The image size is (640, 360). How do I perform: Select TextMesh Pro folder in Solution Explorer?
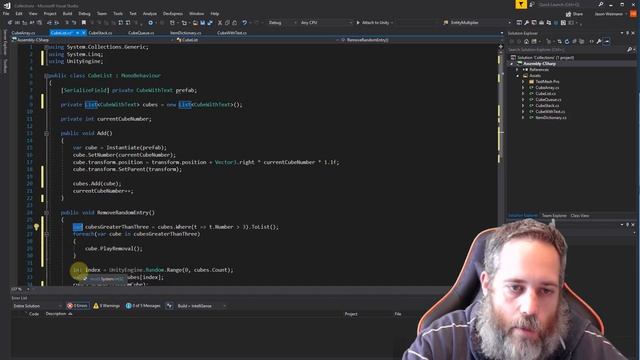click(547, 82)
